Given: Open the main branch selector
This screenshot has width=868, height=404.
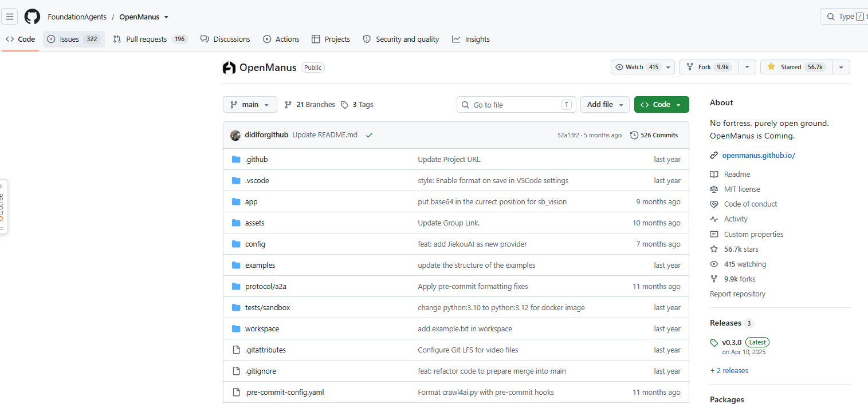Looking at the screenshot, I should pyautogui.click(x=250, y=105).
